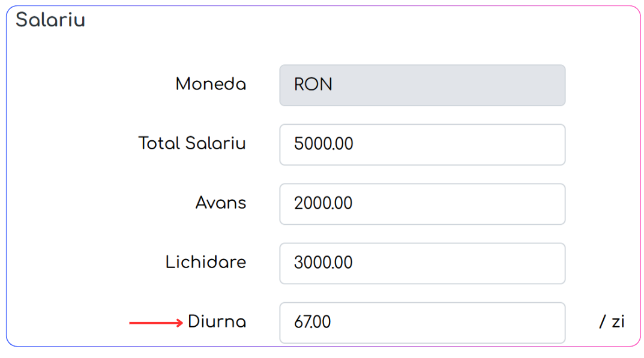The image size is (644, 358).
Task: Click the Diurna label text
Action: point(217,321)
